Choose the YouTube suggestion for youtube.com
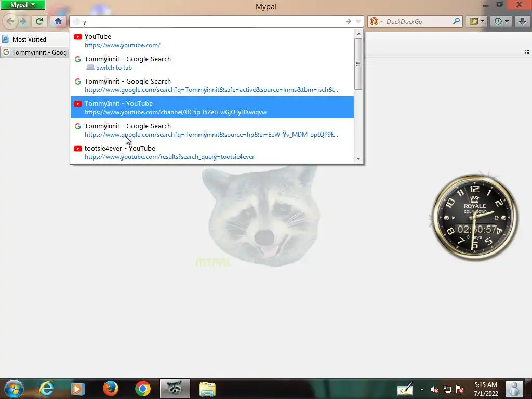The width and height of the screenshot is (532, 399). coord(212,41)
